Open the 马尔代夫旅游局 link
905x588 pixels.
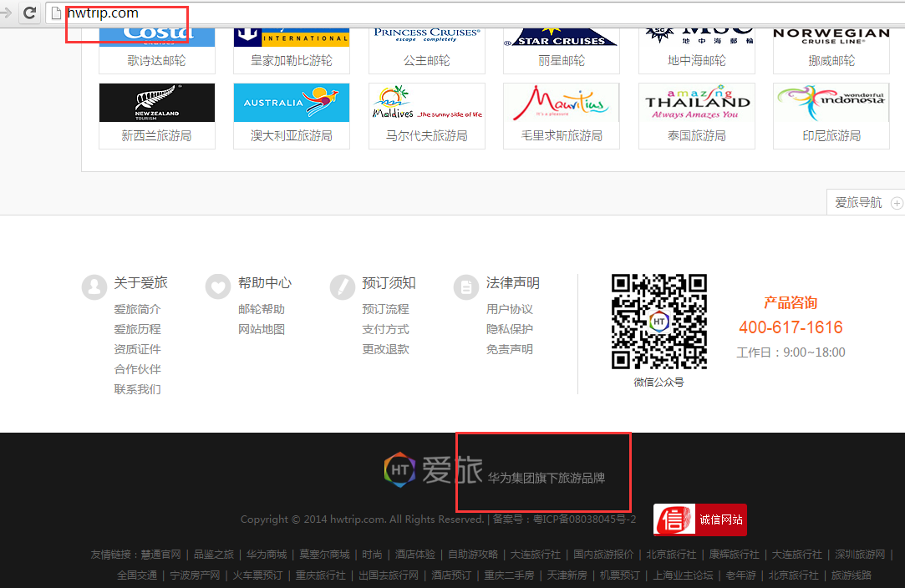[426, 135]
